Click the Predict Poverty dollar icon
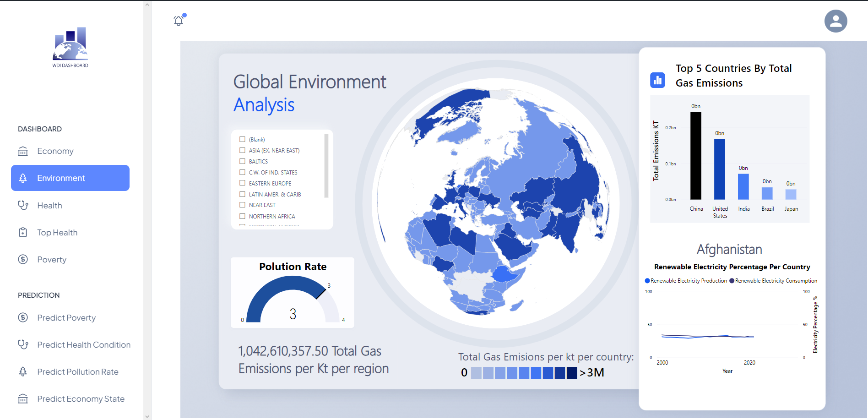The image size is (868, 420). click(23, 317)
